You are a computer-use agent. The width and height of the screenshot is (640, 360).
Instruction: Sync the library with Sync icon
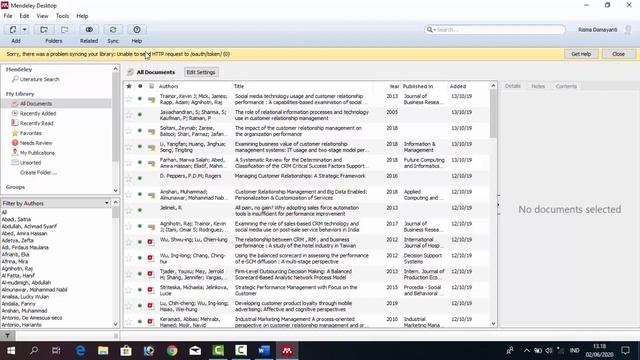113,30
